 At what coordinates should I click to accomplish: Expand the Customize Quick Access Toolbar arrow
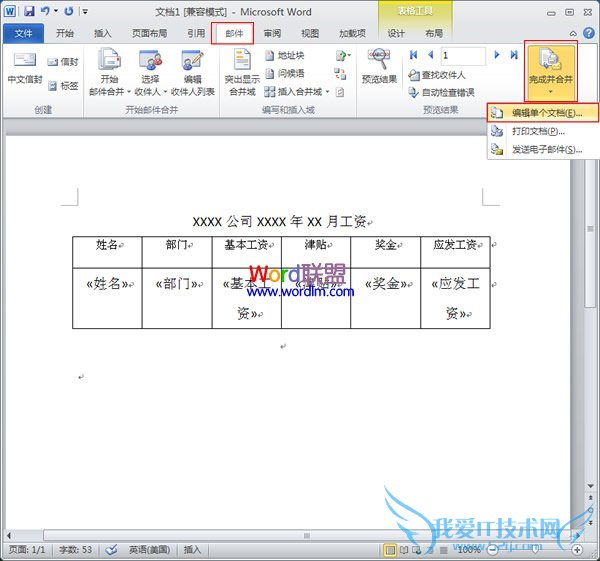click(85, 12)
